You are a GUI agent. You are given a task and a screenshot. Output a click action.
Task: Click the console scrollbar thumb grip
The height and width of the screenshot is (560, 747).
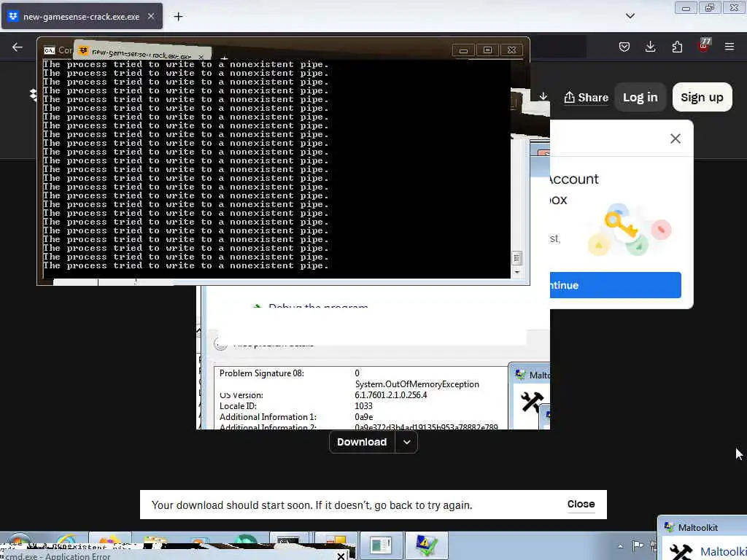[x=516, y=258]
